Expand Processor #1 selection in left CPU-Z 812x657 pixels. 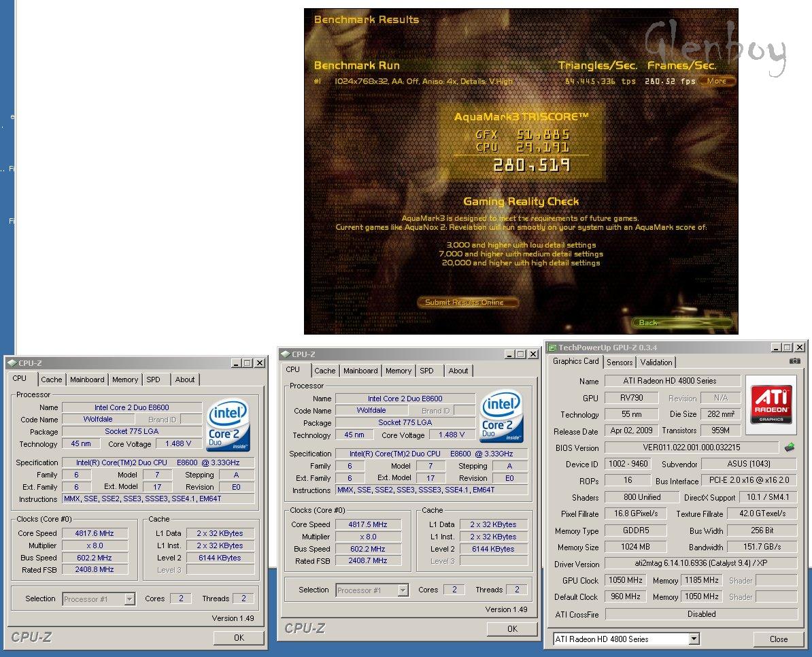(129, 599)
